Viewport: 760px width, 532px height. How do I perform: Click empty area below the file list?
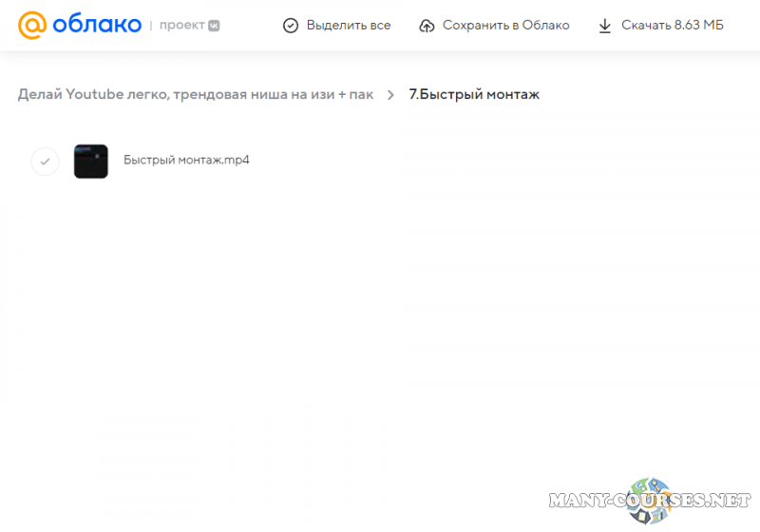point(380,332)
